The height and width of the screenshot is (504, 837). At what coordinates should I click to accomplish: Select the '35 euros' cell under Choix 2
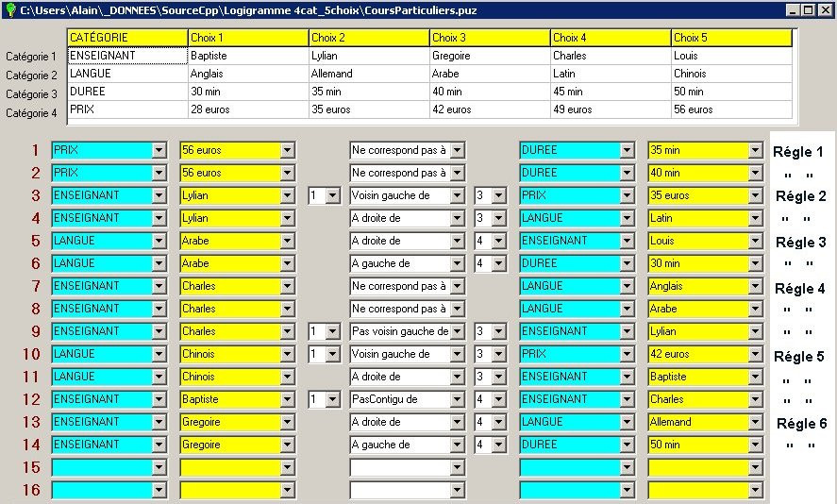pyautogui.click(x=369, y=109)
